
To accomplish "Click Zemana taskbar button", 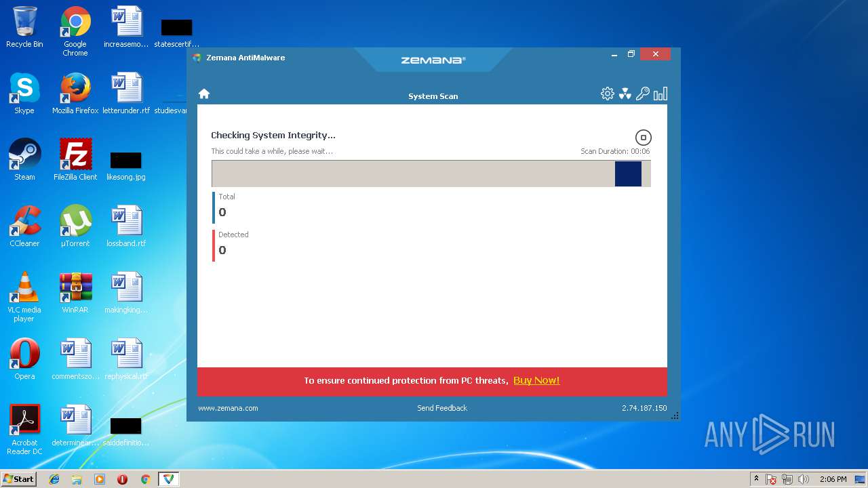I will (x=168, y=479).
